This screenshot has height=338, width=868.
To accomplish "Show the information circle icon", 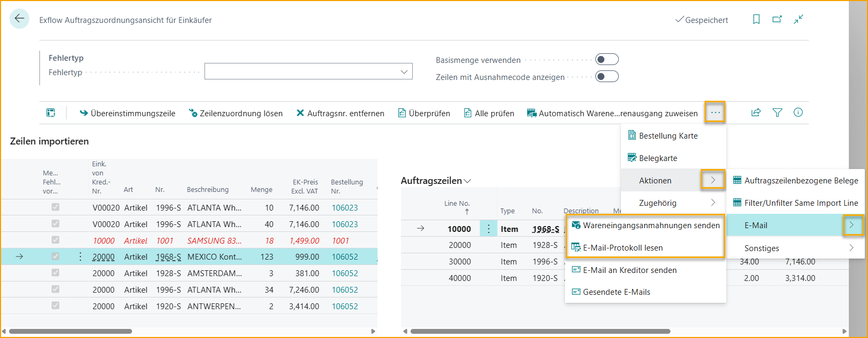I will (x=798, y=112).
